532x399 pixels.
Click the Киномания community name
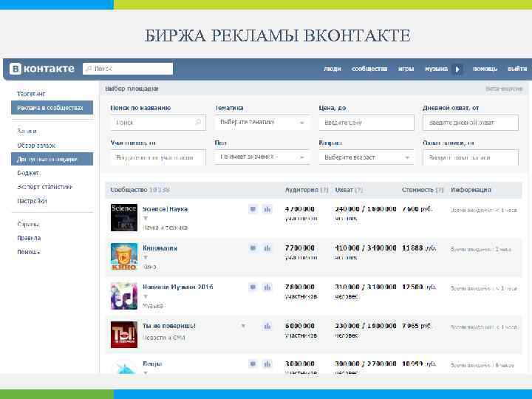[x=160, y=248]
